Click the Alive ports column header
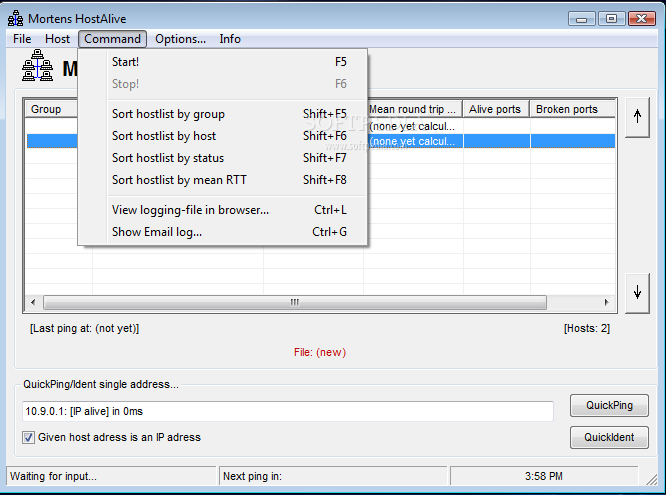 coord(496,109)
